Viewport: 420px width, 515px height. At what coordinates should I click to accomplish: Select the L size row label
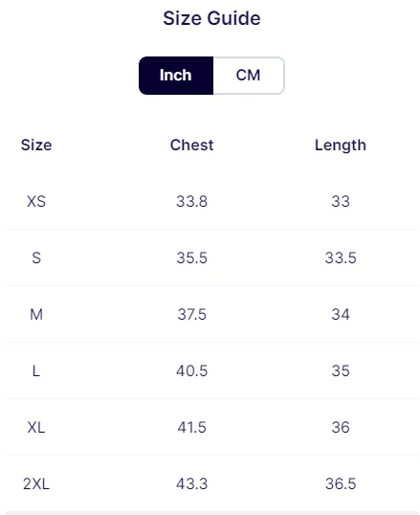click(x=36, y=371)
